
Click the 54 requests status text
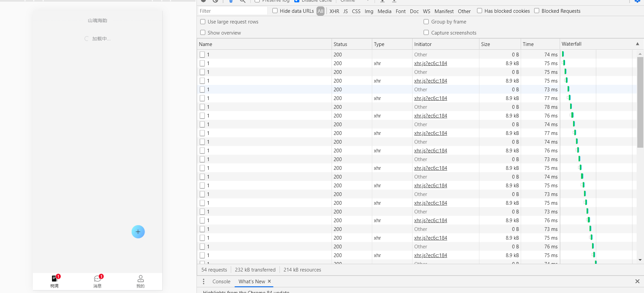214,270
